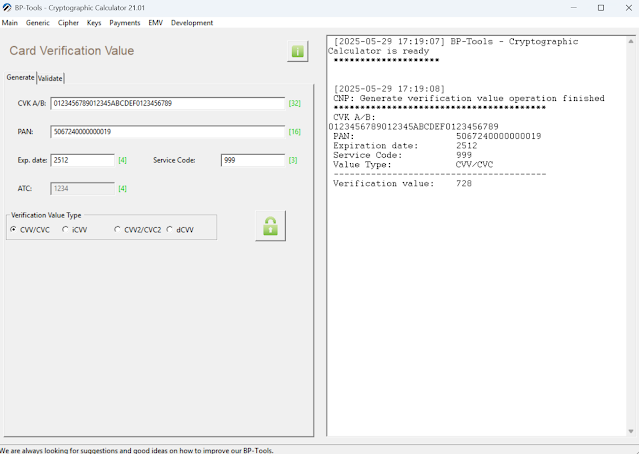Open the Cipher menu
Image resolution: width=639 pixels, height=454 pixels.
68,23
